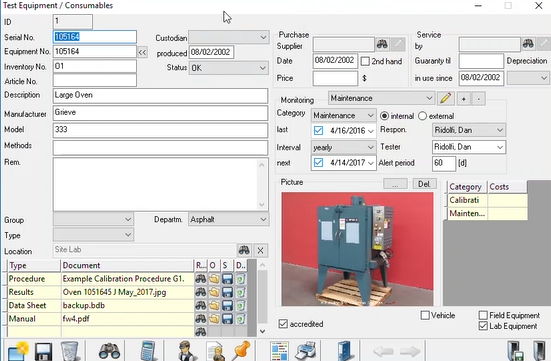Click the trash bin delete icon in bottom toolbar
The height and width of the screenshot is (361, 551).
[x=70, y=351]
